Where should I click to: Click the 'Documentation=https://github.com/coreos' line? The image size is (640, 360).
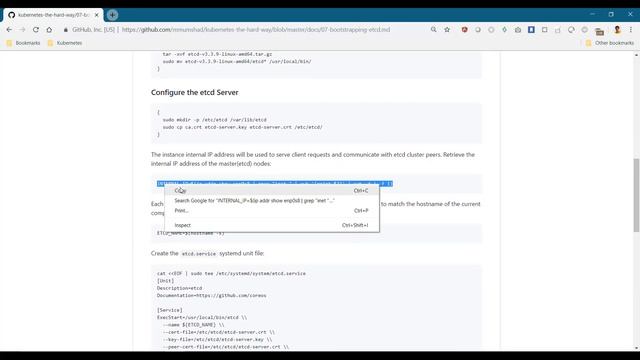click(211, 296)
